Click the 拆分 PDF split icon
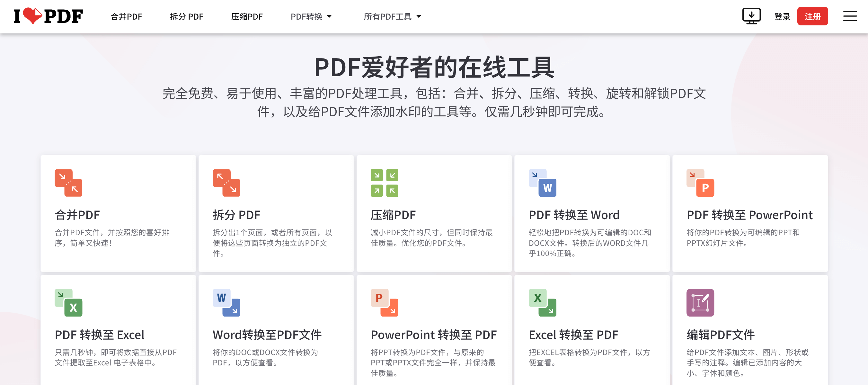868x385 pixels. (x=226, y=183)
